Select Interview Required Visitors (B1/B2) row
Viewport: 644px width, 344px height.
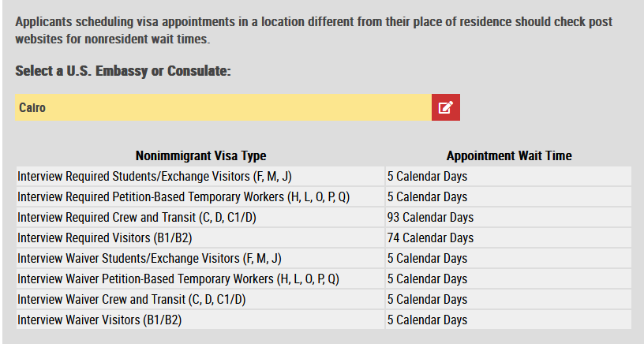(x=324, y=237)
